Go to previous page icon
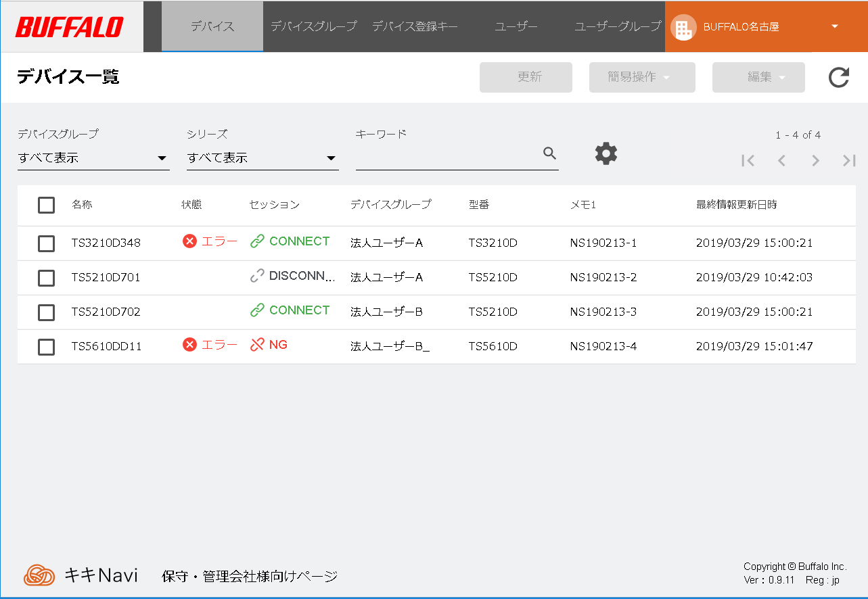 click(x=781, y=160)
